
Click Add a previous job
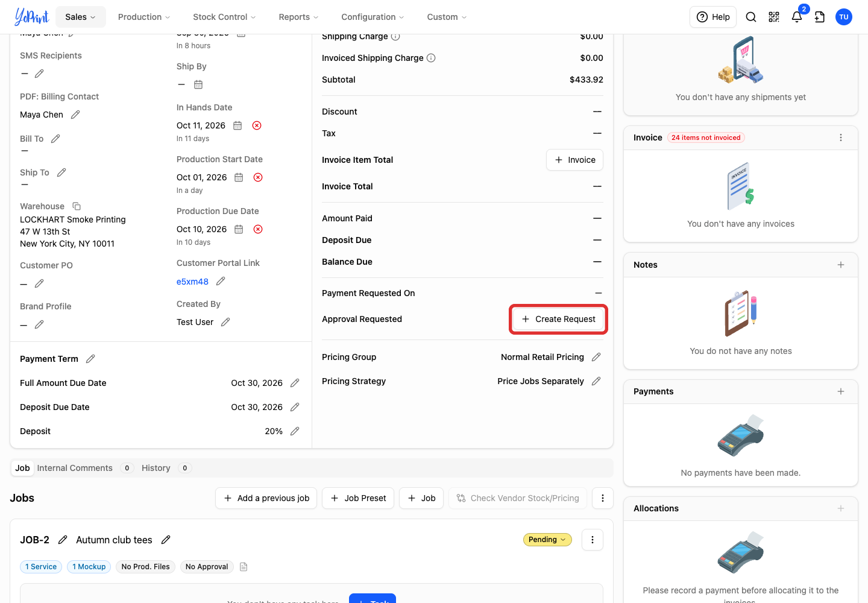(266, 498)
